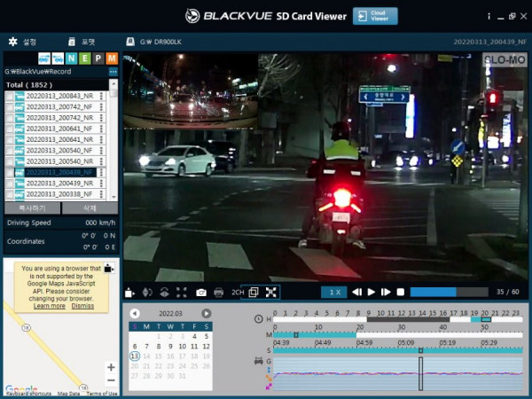Click the minute (M) timeline bar
The image size is (532, 399).
click(x=397, y=335)
